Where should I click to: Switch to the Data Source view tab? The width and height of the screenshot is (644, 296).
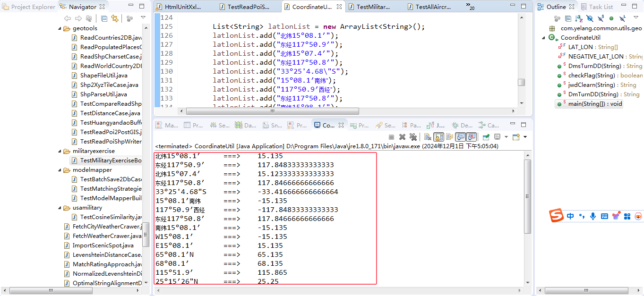click(x=246, y=125)
